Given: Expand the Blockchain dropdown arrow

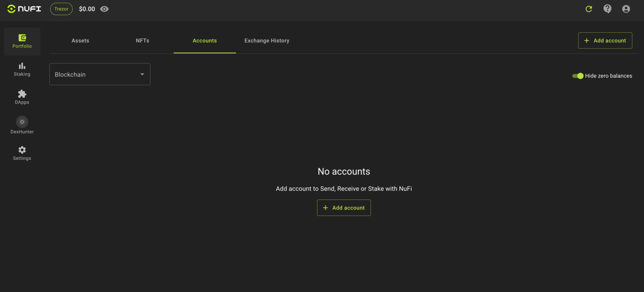Looking at the screenshot, I should click(x=142, y=74).
